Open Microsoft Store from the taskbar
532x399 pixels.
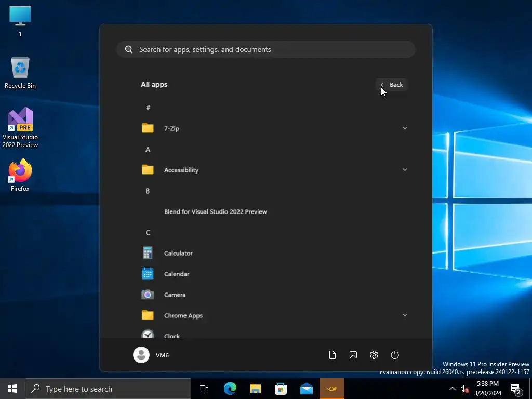(281, 389)
